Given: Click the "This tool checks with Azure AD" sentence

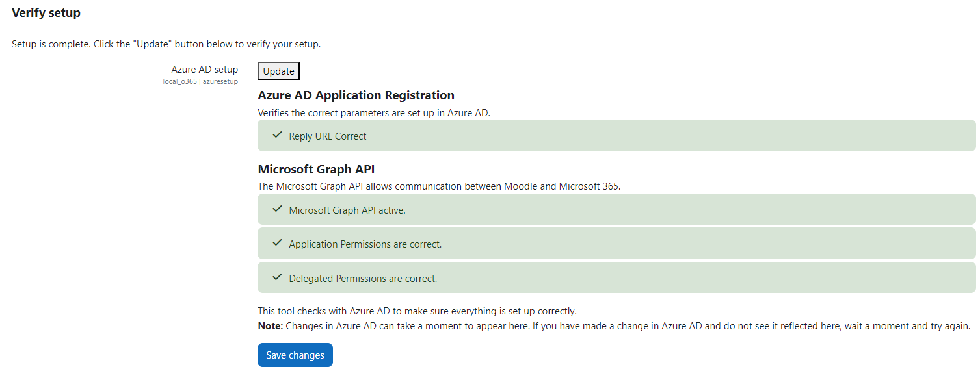Looking at the screenshot, I should (x=417, y=311).
